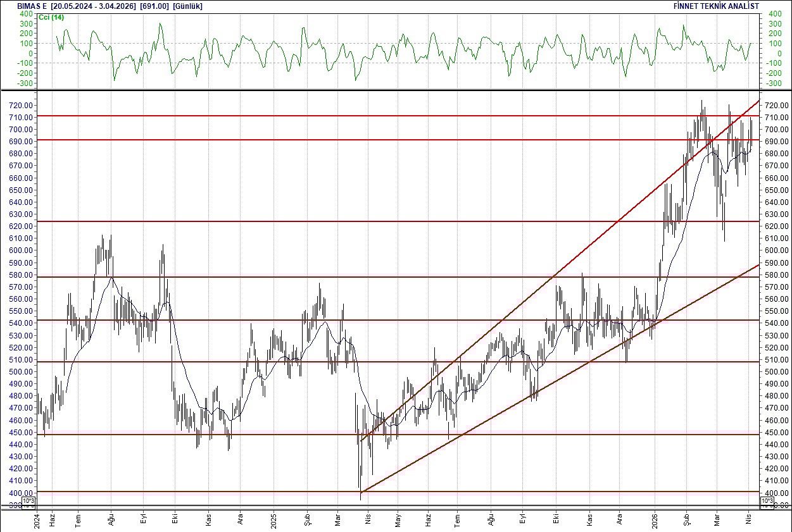792x532 pixels.
Task: Select the right 10^3 scale box
Action: (766, 500)
